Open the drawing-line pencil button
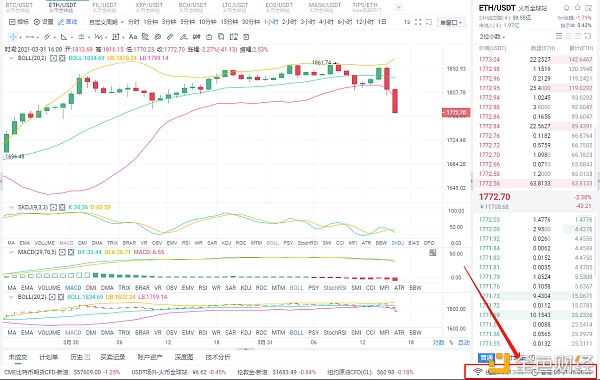This screenshot has width=600, height=380. pos(67,22)
